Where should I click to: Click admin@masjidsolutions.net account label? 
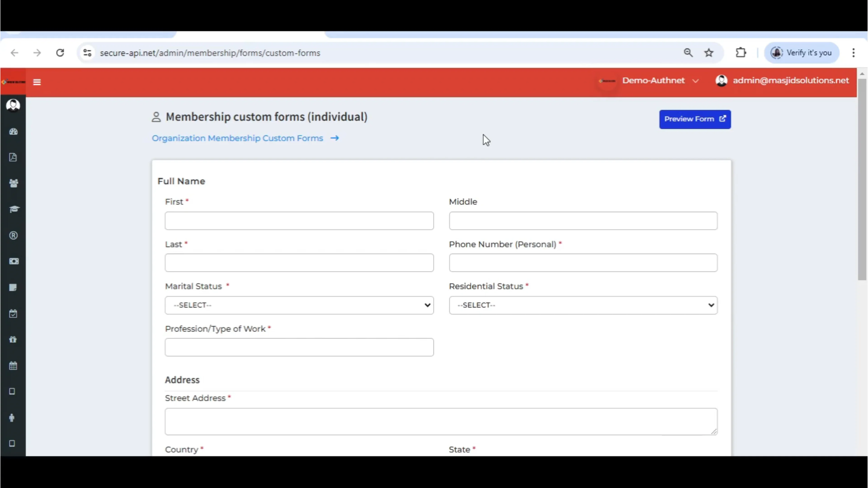790,80
